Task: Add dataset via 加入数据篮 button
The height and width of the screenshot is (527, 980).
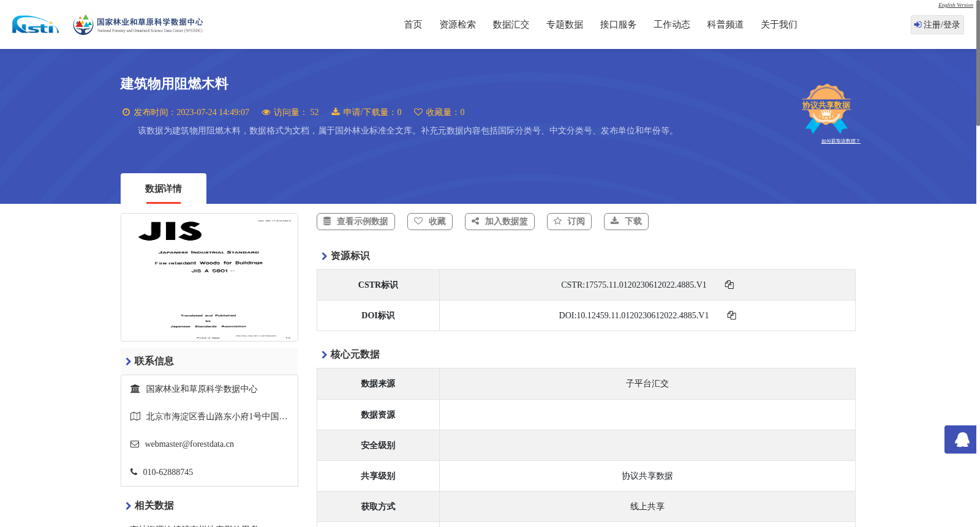Action: pyautogui.click(x=500, y=222)
